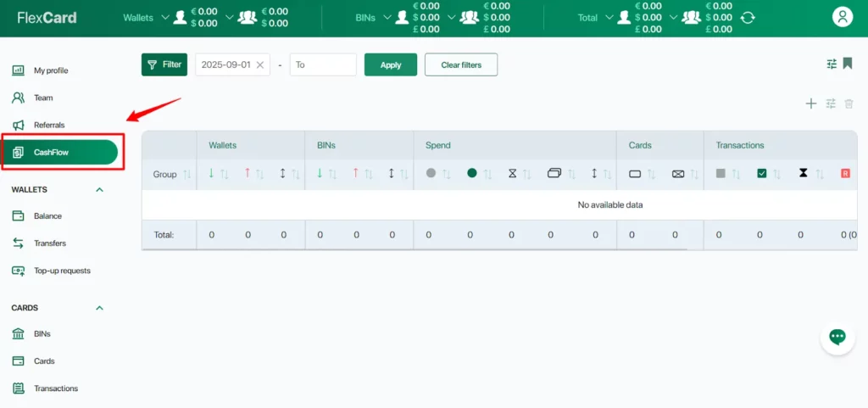The width and height of the screenshot is (868, 408).
Task: Open the saved filters bookmark icon
Action: pos(848,64)
